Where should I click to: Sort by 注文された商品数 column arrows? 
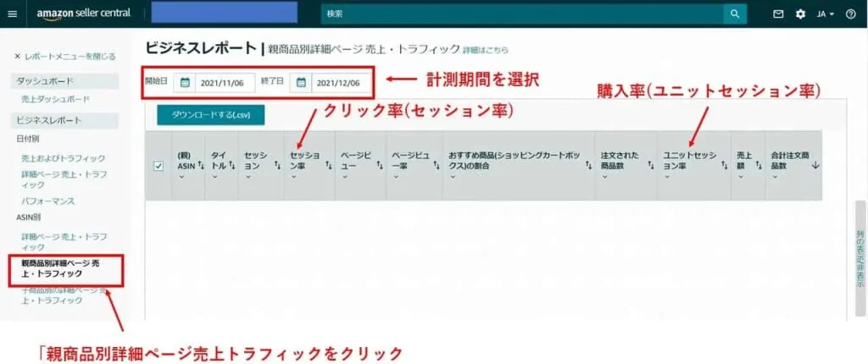(651, 165)
